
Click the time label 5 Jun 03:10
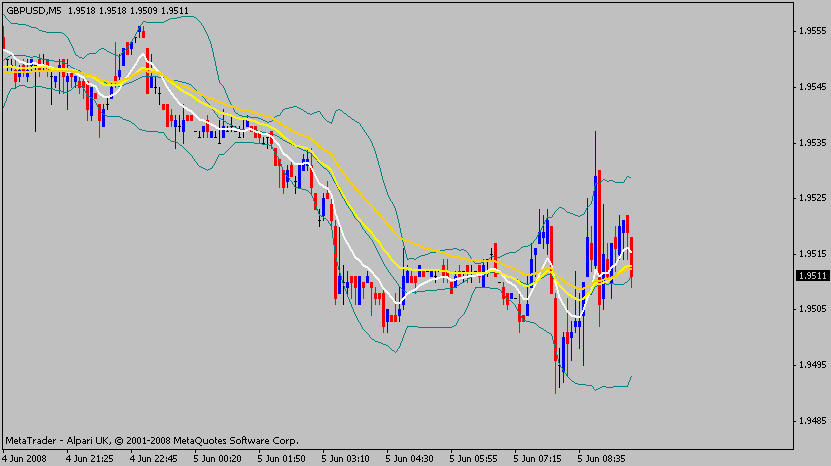tap(346, 459)
